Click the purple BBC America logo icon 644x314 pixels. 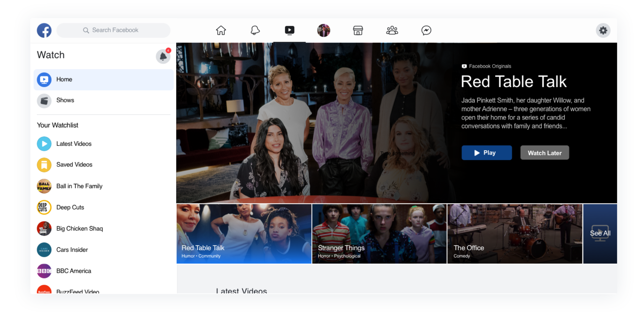pyautogui.click(x=44, y=271)
